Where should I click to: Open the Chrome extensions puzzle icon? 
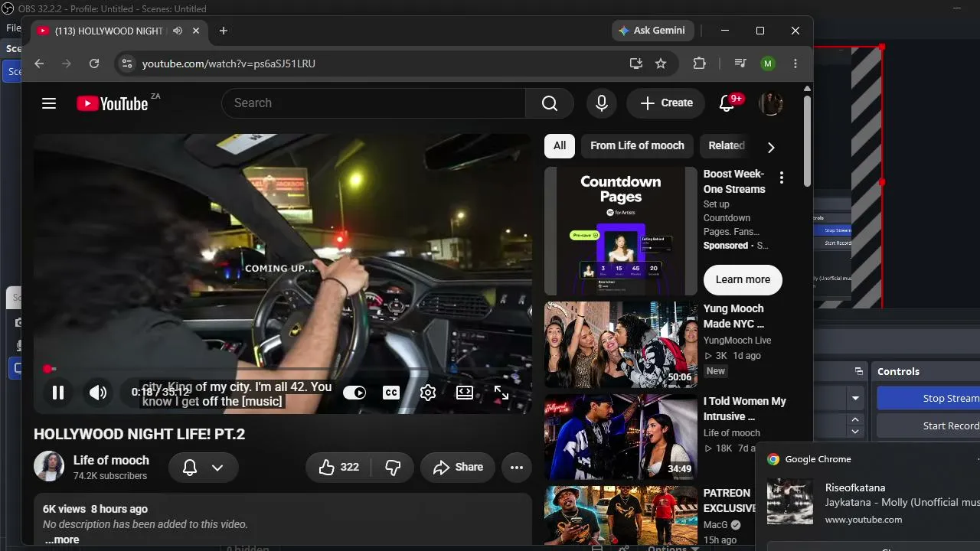coord(699,64)
